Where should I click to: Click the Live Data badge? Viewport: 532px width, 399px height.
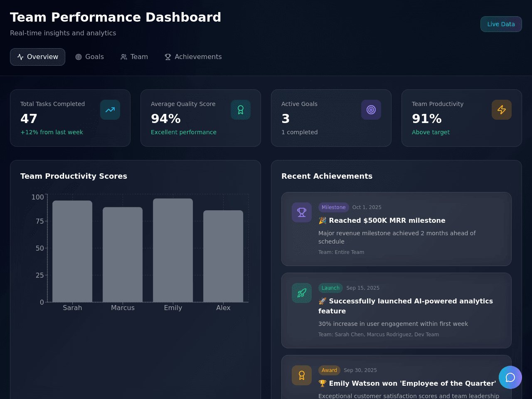pyautogui.click(x=501, y=24)
